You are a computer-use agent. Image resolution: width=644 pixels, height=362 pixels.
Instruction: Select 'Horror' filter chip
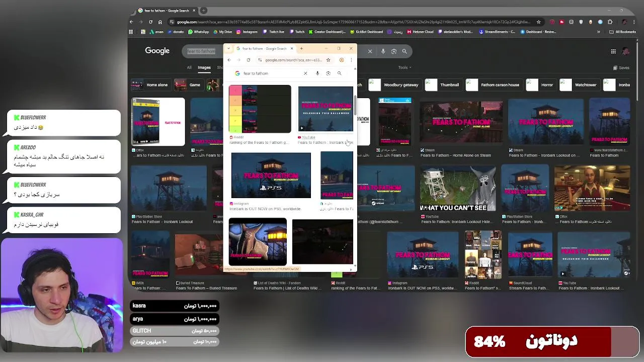541,85
